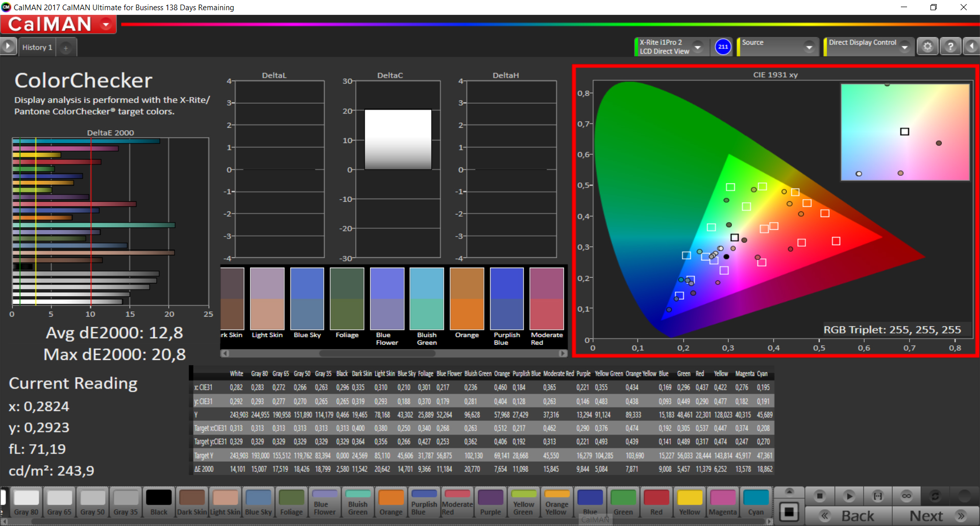980x526 pixels.
Task: Select the Cyan patch button
Action: pyautogui.click(x=756, y=503)
